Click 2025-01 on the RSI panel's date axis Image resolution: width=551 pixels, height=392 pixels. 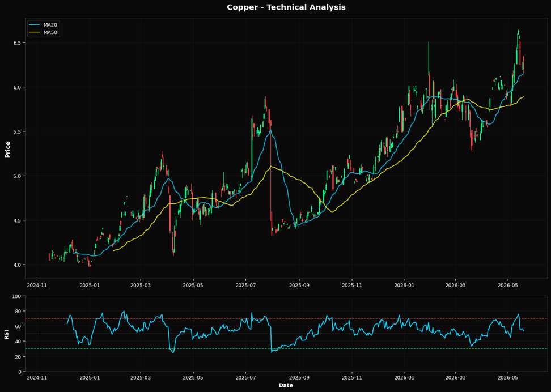pyautogui.click(x=90, y=378)
